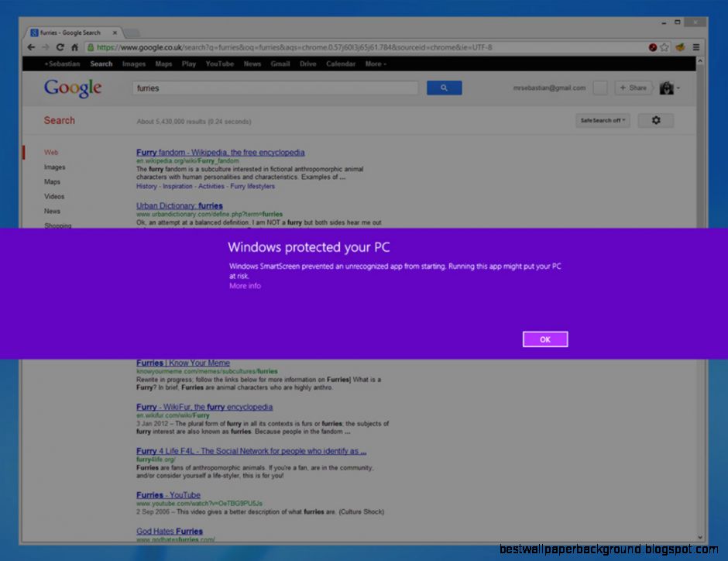Open Drive in the black navigation bar

tap(307, 64)
